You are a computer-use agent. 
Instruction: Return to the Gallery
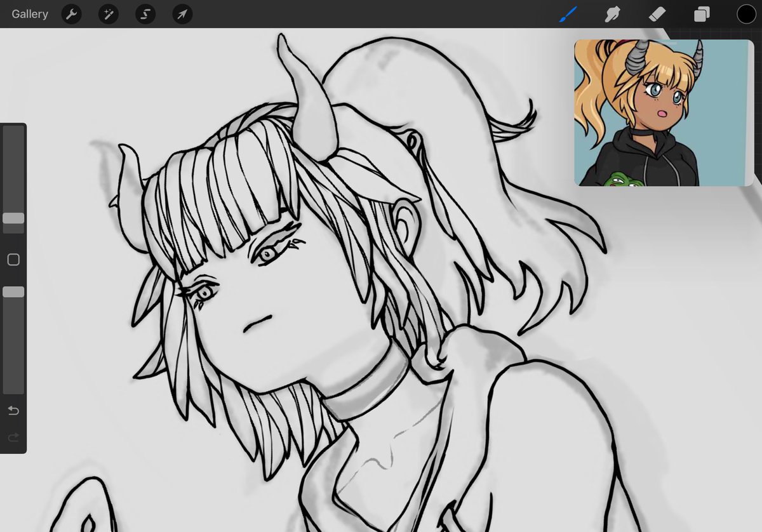29,13
